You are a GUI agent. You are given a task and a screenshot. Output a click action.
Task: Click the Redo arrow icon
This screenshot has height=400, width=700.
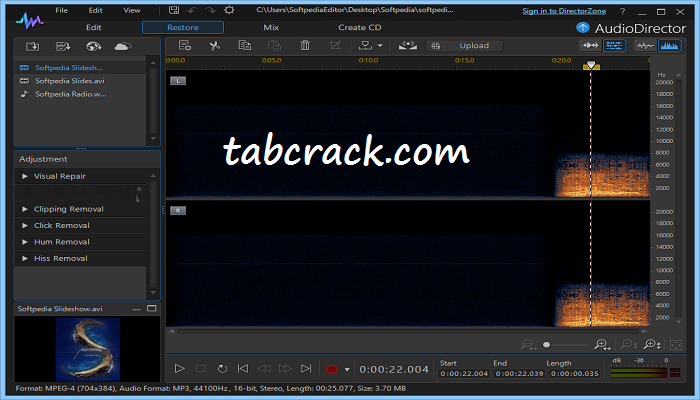point(211,10)
